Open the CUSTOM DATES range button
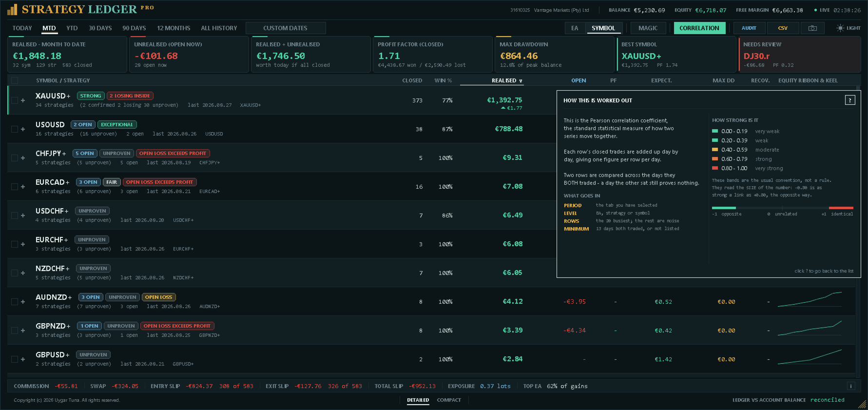 point(286,28)
